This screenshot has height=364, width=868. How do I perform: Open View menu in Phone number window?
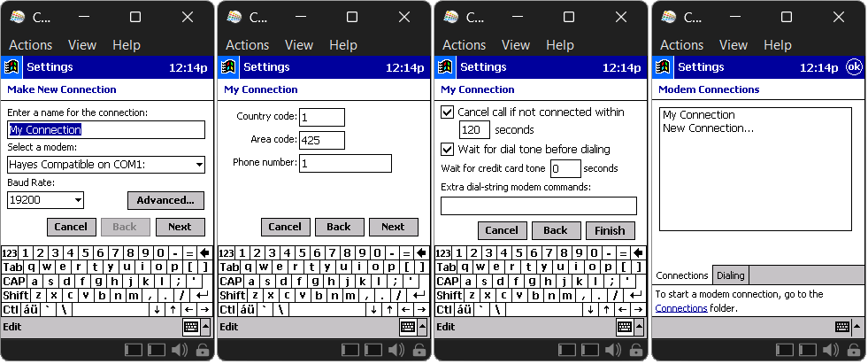point(299,45)
